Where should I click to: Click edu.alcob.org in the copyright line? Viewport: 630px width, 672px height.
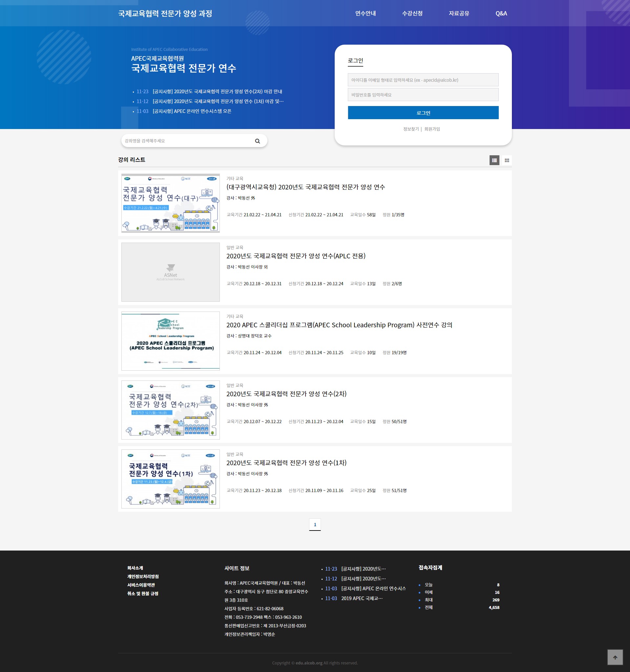coord(309,663)
